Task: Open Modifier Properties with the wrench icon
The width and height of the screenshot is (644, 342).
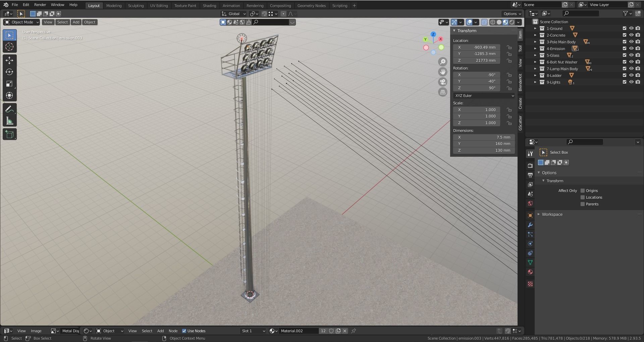Action: pyautogui.click(x=530, y=225)
